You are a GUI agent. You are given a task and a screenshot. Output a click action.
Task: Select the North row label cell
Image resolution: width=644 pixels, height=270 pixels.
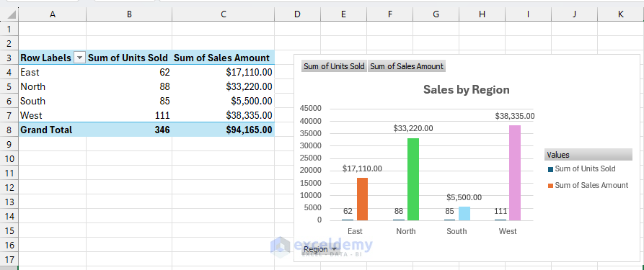tap(53, 86)
